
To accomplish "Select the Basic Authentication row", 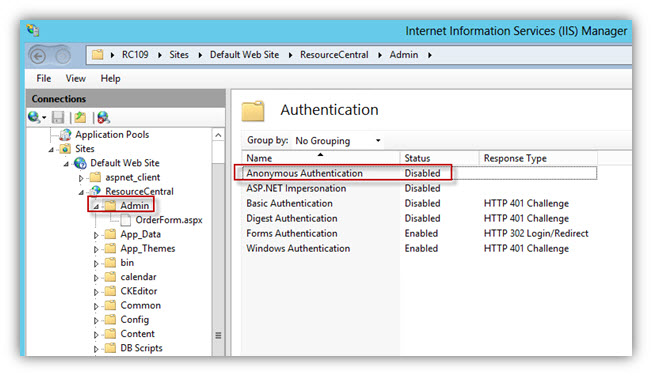I will (419, 203).
